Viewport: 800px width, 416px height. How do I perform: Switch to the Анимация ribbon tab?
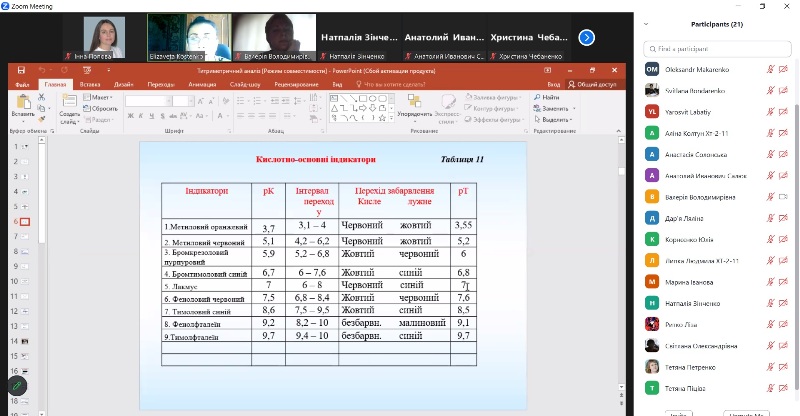tap(201, 85)
